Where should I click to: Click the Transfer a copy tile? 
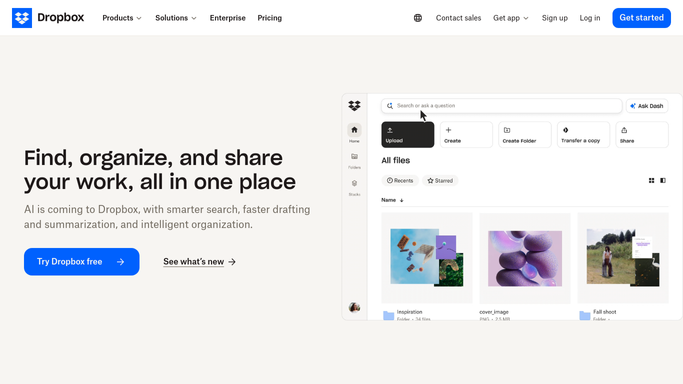click(x=583, y=135)
